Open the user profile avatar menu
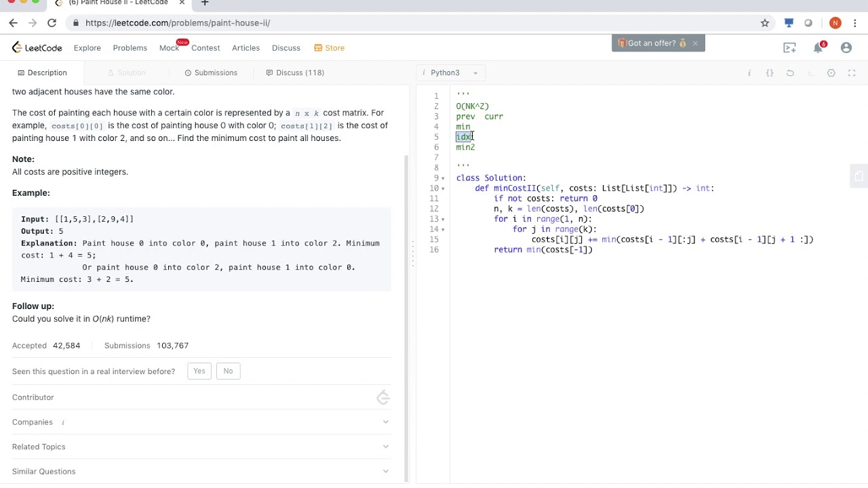Image resolution: width=868 pixels, height=488 pixels. (x=846, y=47)
